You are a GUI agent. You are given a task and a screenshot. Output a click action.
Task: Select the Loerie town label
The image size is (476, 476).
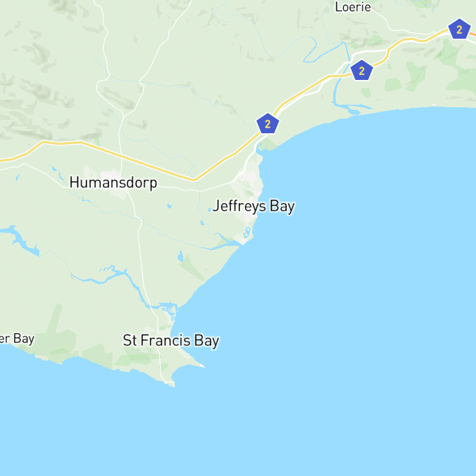click(353, 7)
